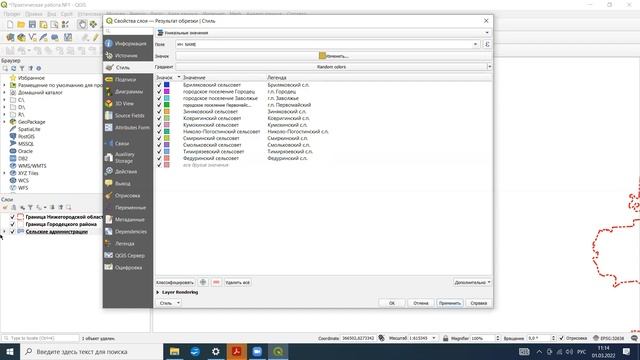Click the Изменить symbol change button
The height and width of the screenshot is (360, 640).
coord(333,56)
